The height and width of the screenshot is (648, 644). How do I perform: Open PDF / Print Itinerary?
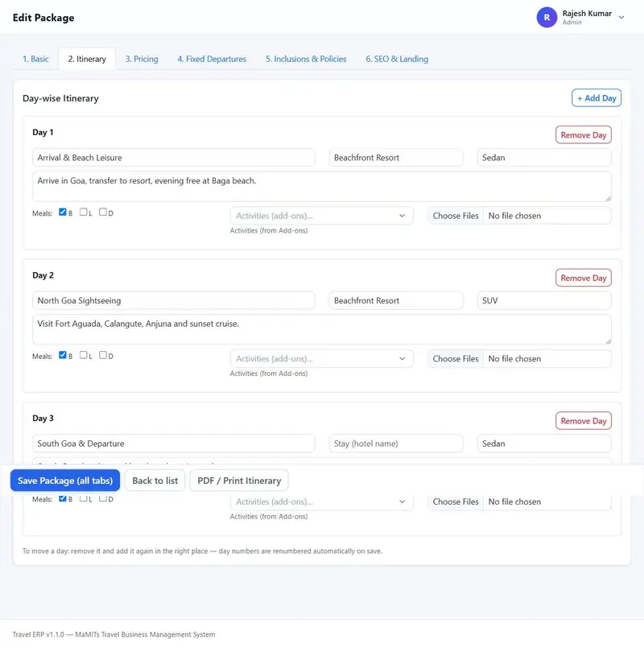coord(239,481)
